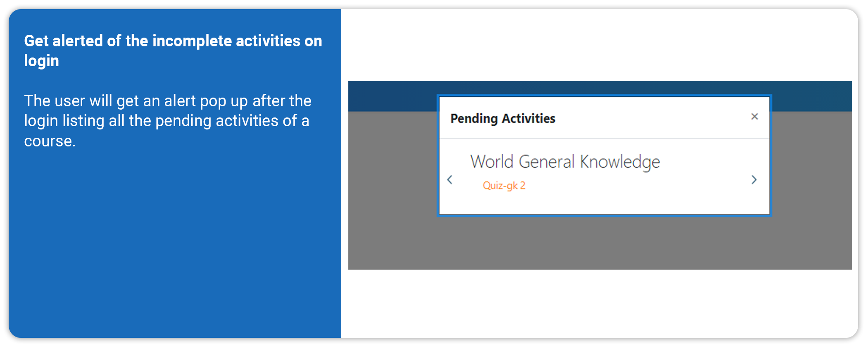868x347 pixels.
Task: Select the World General Knowledge course title
Action: pyautogui.click(x=565, y=162)
